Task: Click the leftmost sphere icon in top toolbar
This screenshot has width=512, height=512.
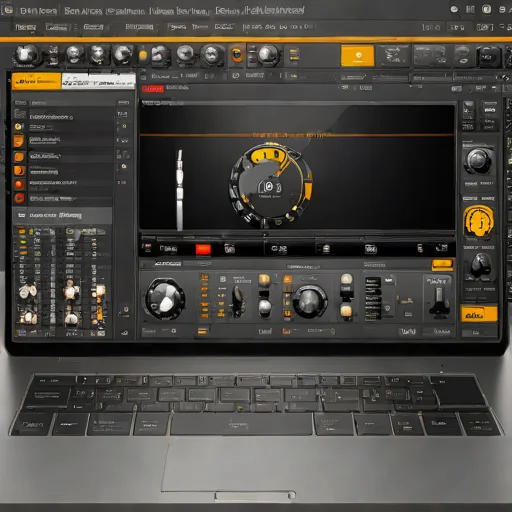Action: click(x=27, y=54)
